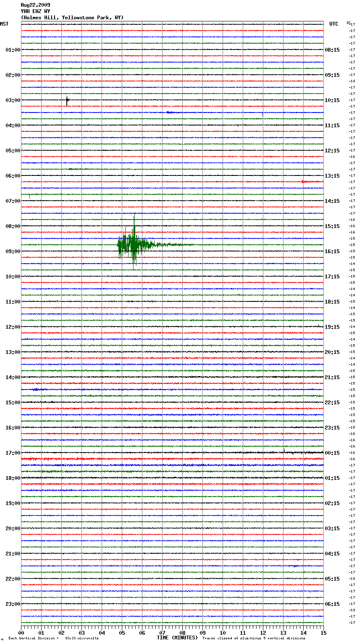Select the 01:00 MST time label
Screen dimensions: 357x644
pos(13,50)
